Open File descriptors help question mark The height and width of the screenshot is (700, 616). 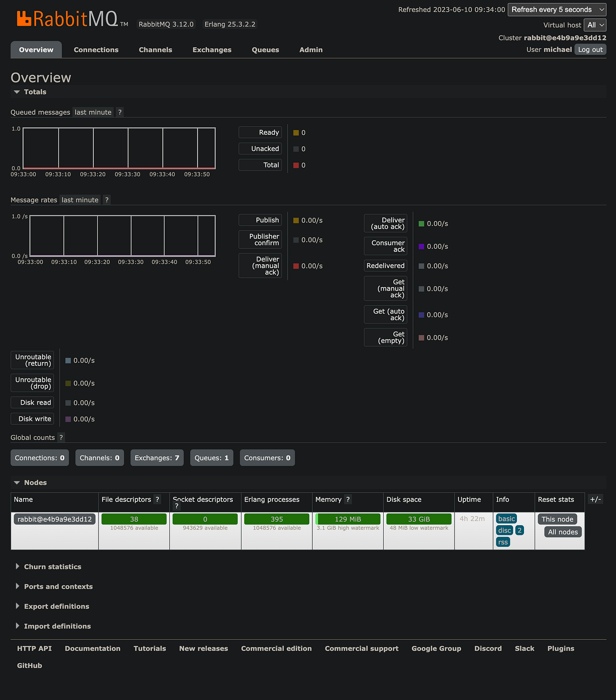(x=157, y=499)
